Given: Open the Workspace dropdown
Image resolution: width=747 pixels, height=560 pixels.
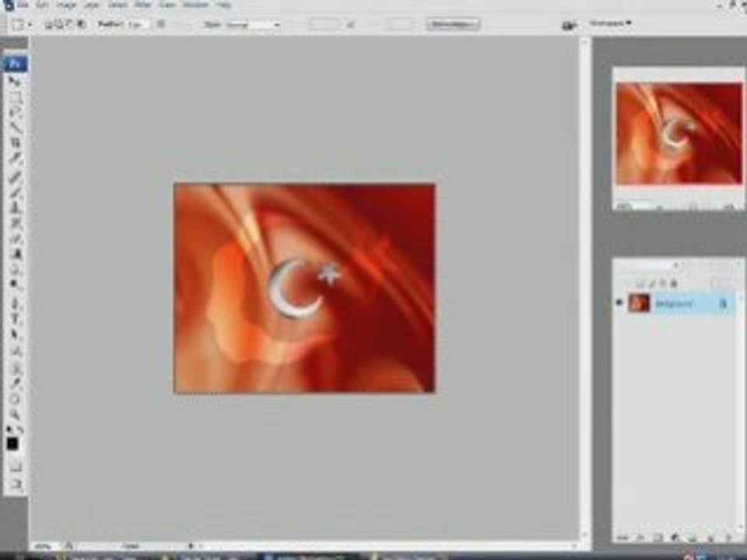Looking at the screenshot, I should (610, 23).
